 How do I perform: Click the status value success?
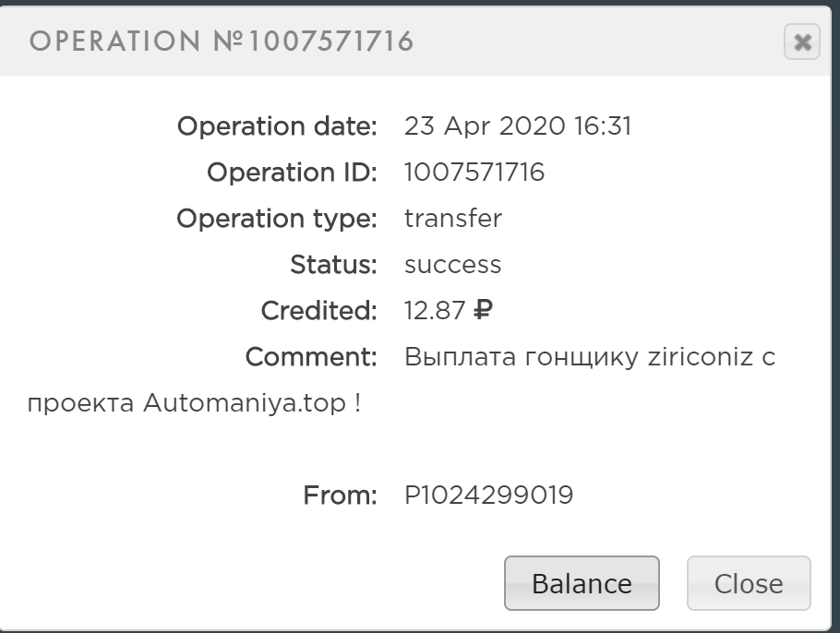coord(452,265)
